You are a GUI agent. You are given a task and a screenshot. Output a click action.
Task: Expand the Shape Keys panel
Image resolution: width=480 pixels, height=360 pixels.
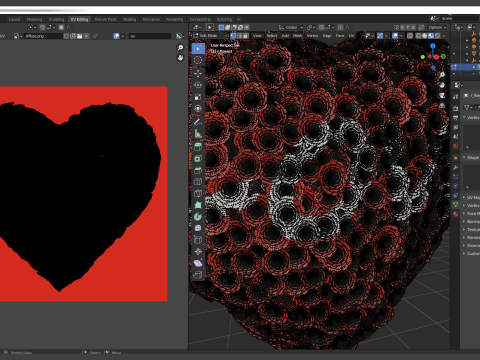[x=471, y=158]
